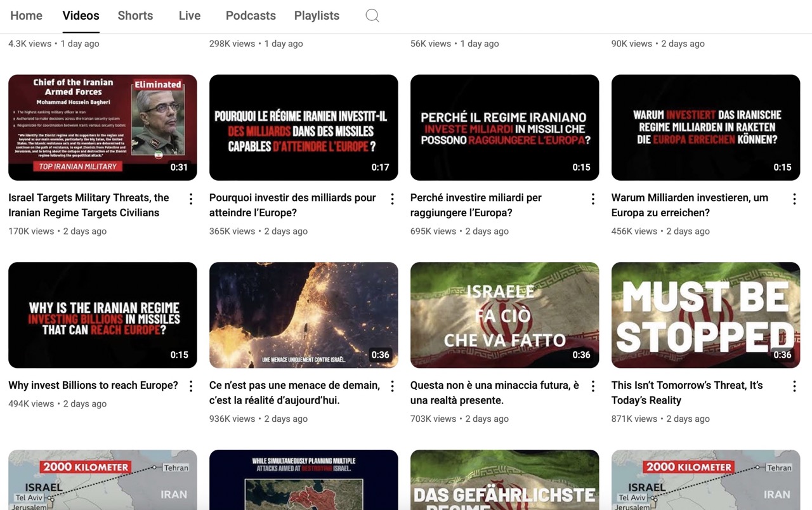Switch to the Home tab

pos(26,16)
